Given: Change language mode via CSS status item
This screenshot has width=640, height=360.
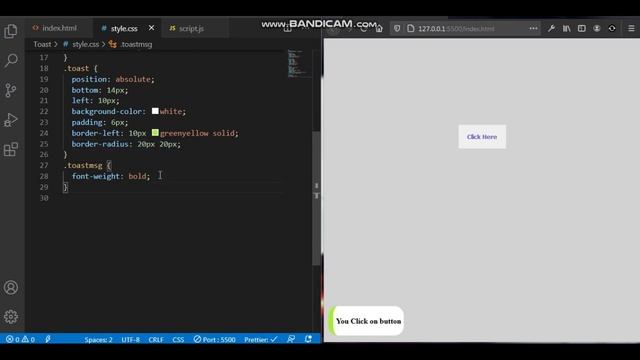Looking at the screenshot, I should point(178,340).
